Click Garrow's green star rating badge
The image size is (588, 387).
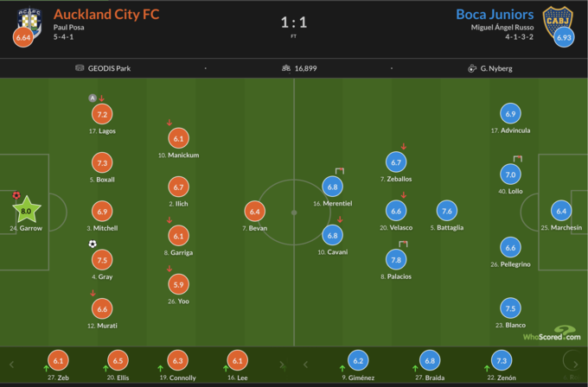pyautogui.click(x=26, y=210)
